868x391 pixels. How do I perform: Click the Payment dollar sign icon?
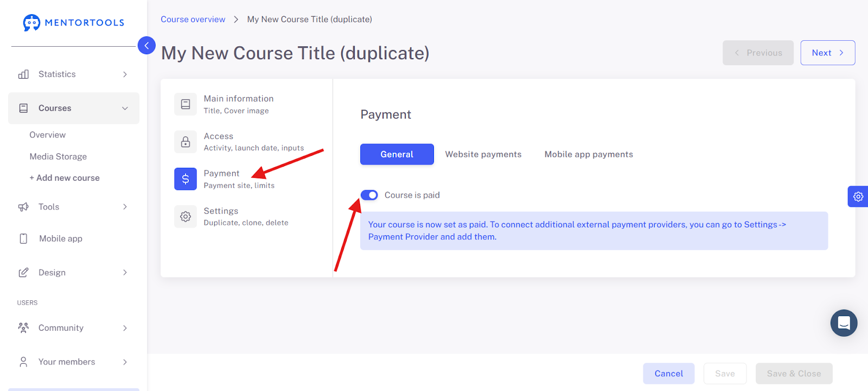[x=186, y=179]
